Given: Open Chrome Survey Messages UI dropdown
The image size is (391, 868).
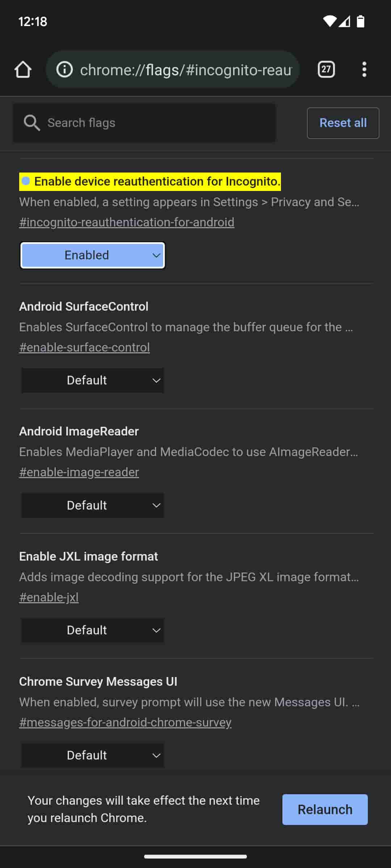Looking at the screenshot, I should pyautogui.click(x=93, y=755).
